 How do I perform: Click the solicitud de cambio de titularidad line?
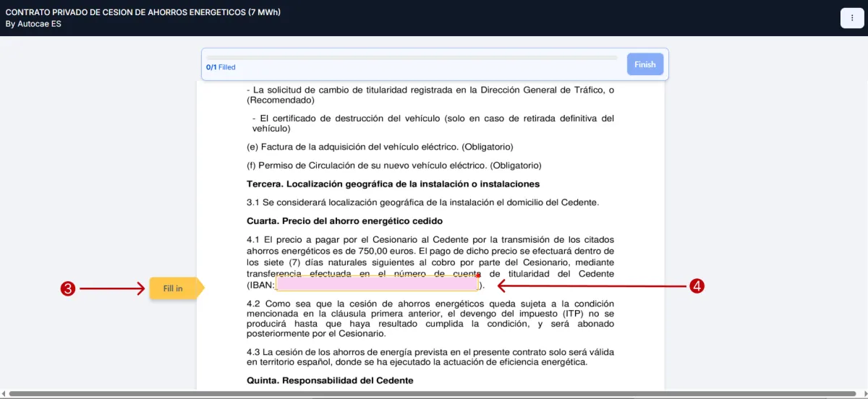tap(430, 95)
